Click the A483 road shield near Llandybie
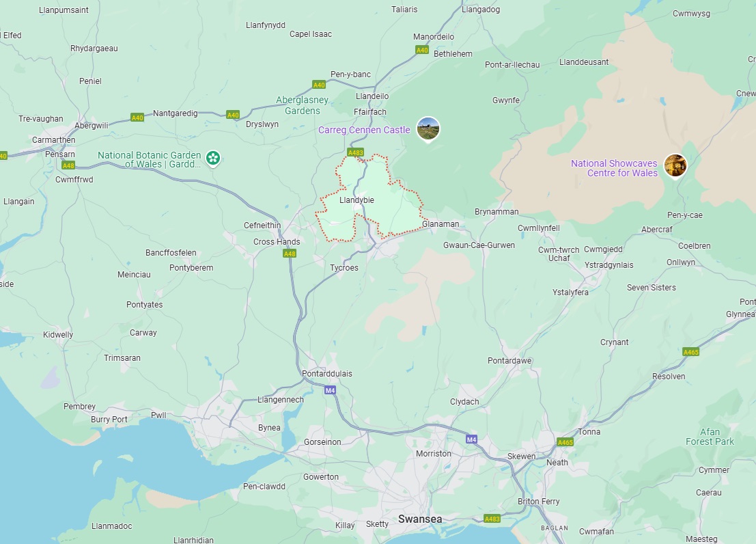 (355, 152)
